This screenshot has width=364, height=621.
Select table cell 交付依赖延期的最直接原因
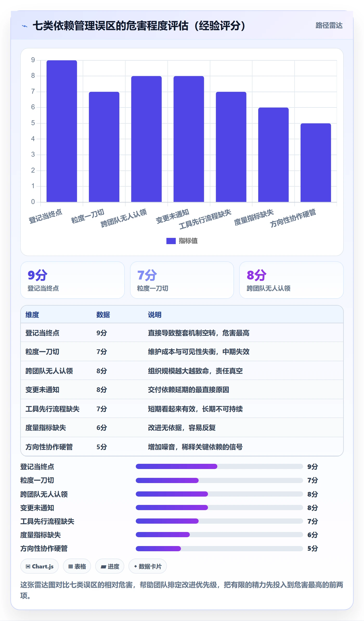[188, 390]
